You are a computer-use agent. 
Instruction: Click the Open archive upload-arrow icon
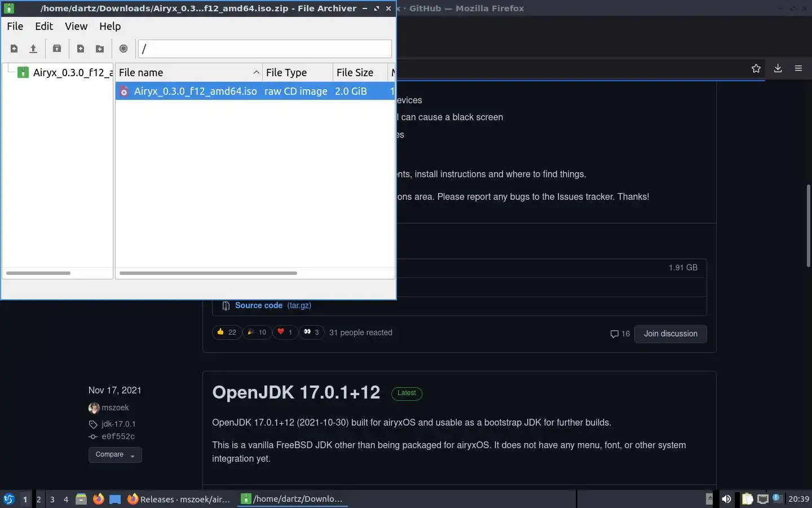pos(33,49)
